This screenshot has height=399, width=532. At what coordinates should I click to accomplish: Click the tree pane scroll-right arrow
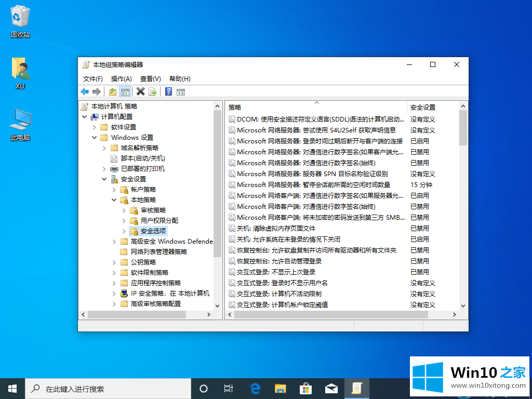[209, 314]
